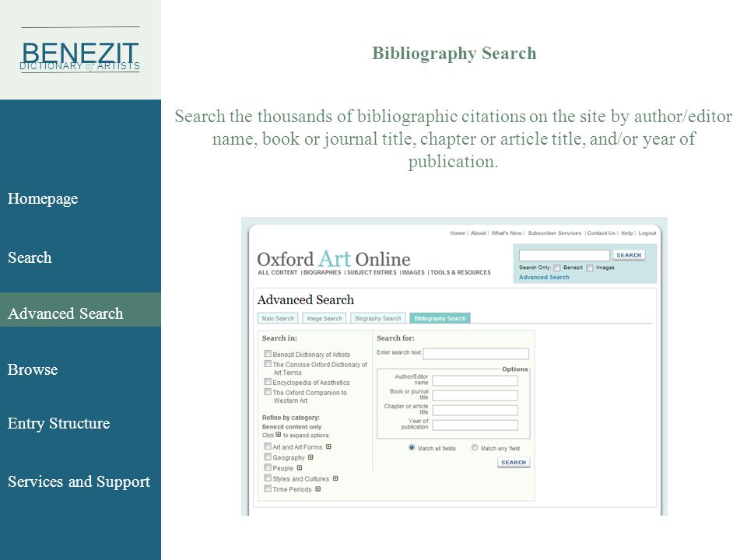The image size is (747, 560).
Task: Click the Author/Editor name field
Action: click(475, 380)
